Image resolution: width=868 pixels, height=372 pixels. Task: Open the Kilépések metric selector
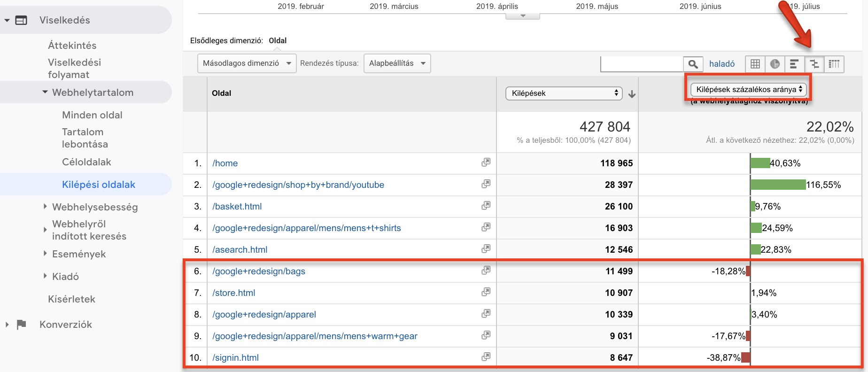pos(564,93)
